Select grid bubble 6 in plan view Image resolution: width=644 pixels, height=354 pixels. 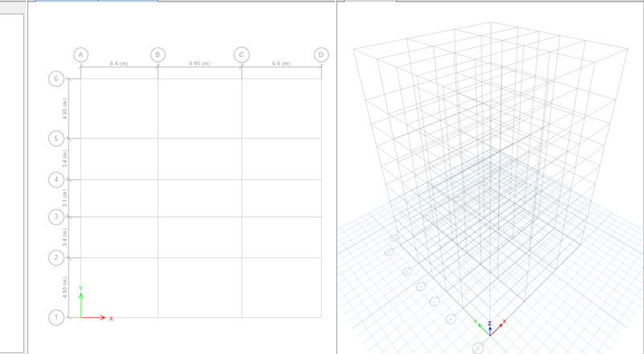click(x=56, y=79)
